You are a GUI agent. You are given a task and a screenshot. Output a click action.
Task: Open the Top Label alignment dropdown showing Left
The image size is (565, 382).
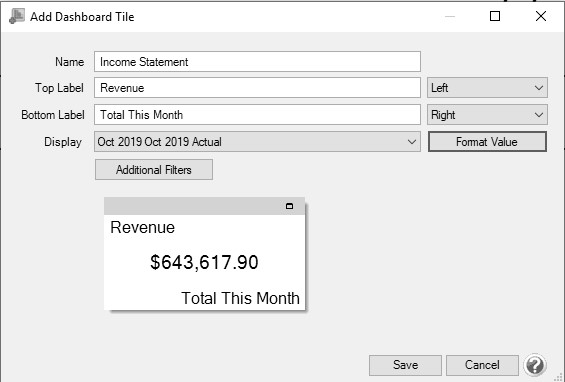(x=487, y=88)
